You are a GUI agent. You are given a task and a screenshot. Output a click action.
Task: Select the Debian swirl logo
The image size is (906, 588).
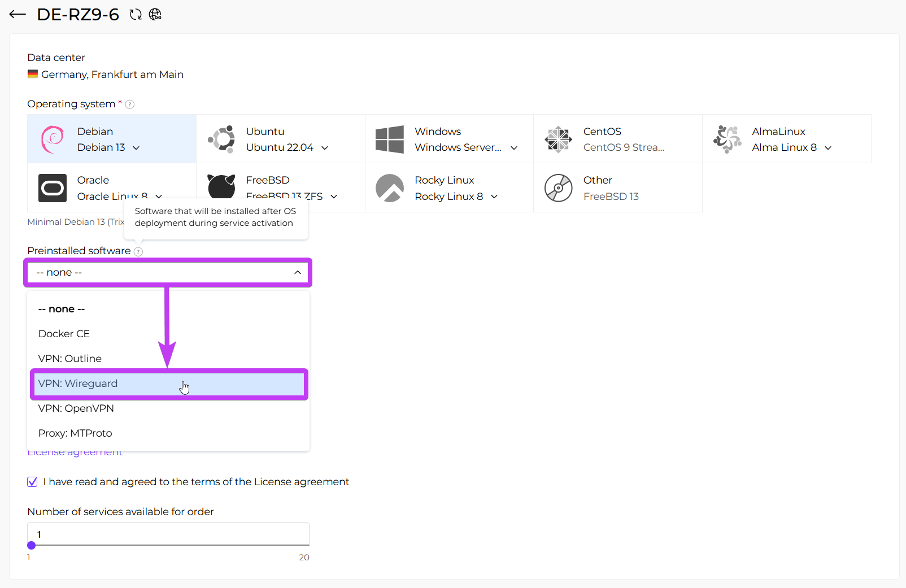tap(53, 140)
